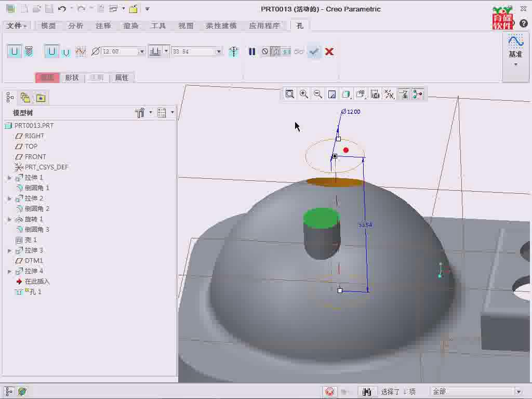Click the help question mark icon
532x399 pixels.
point(524,23)
